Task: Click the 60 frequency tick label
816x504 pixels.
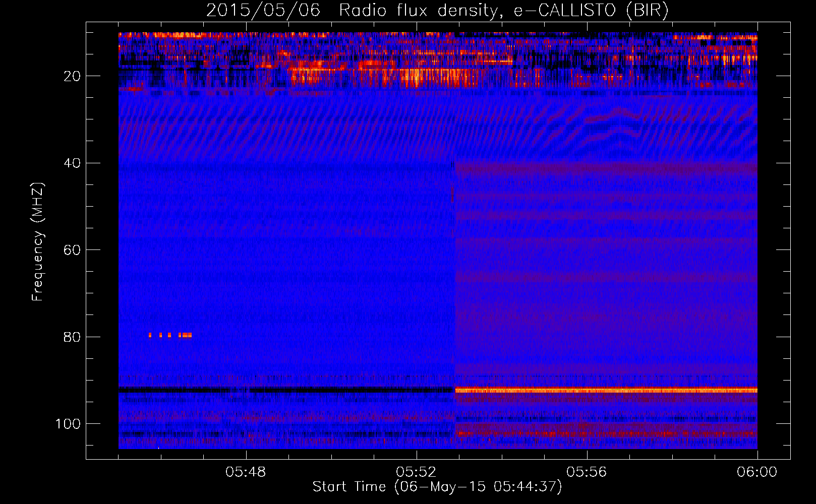Action: click(x=72, y=250)
